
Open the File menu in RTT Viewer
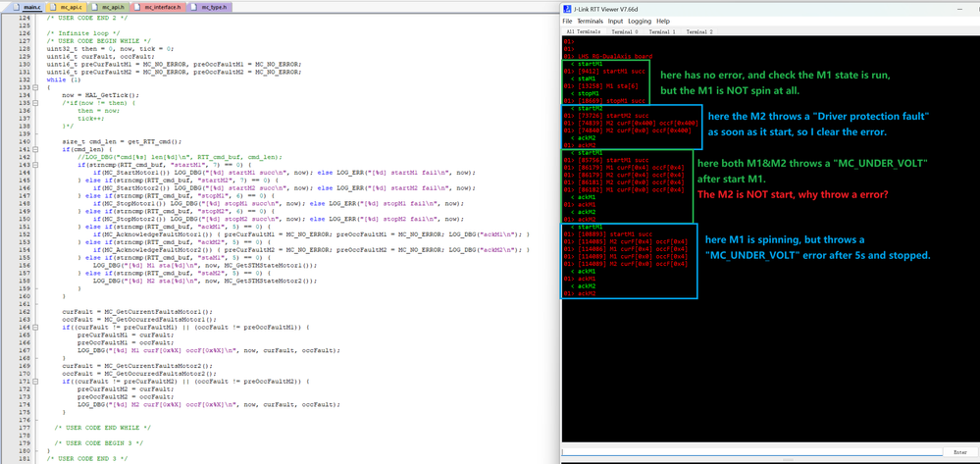click(567, 21)
